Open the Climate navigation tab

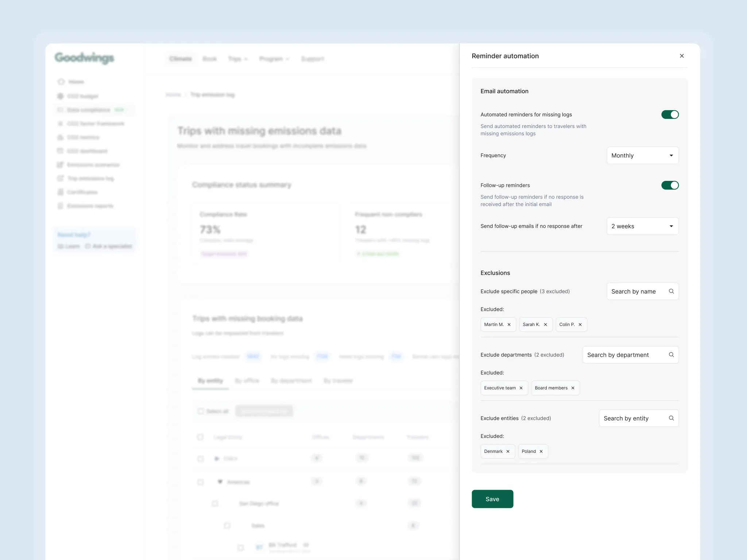(181, 59)
